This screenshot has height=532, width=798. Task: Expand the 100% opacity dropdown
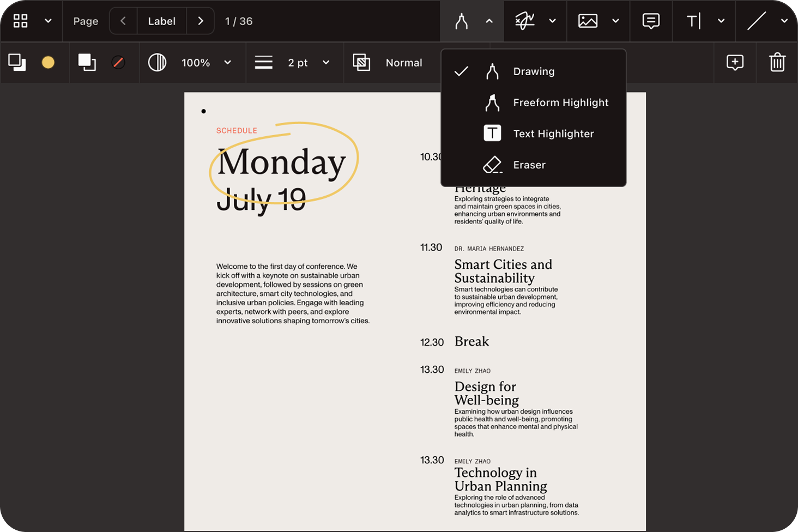coord(227,63)
